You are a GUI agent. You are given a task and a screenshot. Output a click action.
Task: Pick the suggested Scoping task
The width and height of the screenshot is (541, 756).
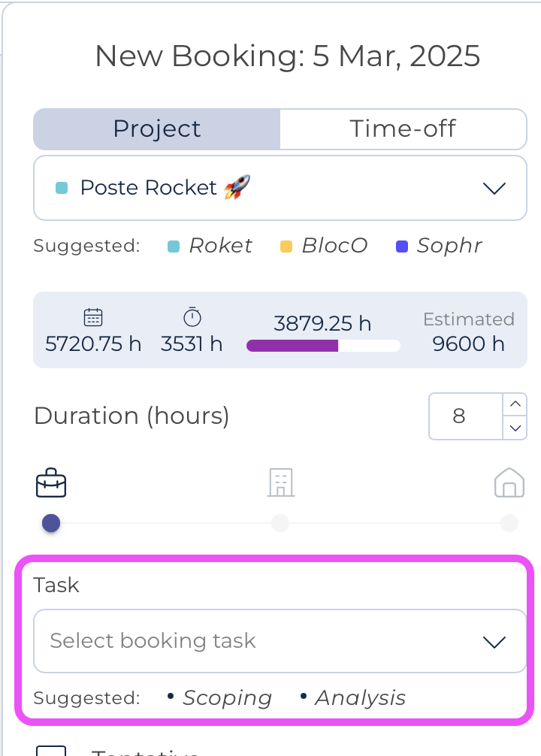click(227, 698)
